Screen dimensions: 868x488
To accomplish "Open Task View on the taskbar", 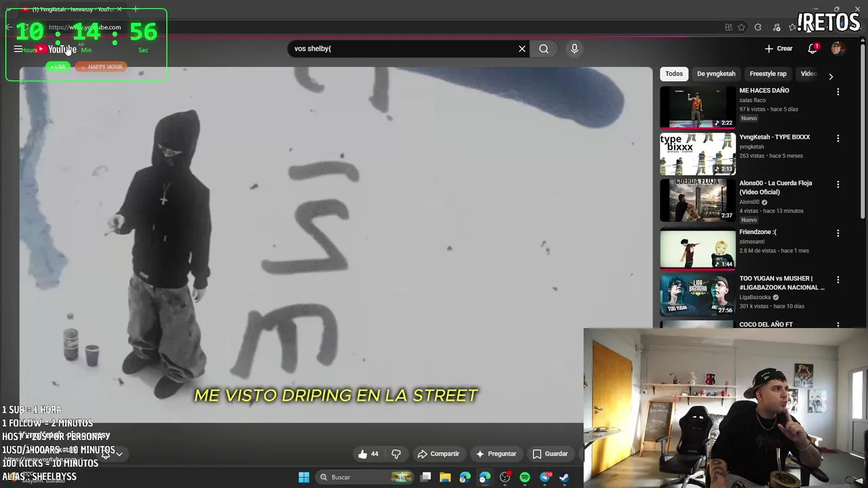I will 426,477.
